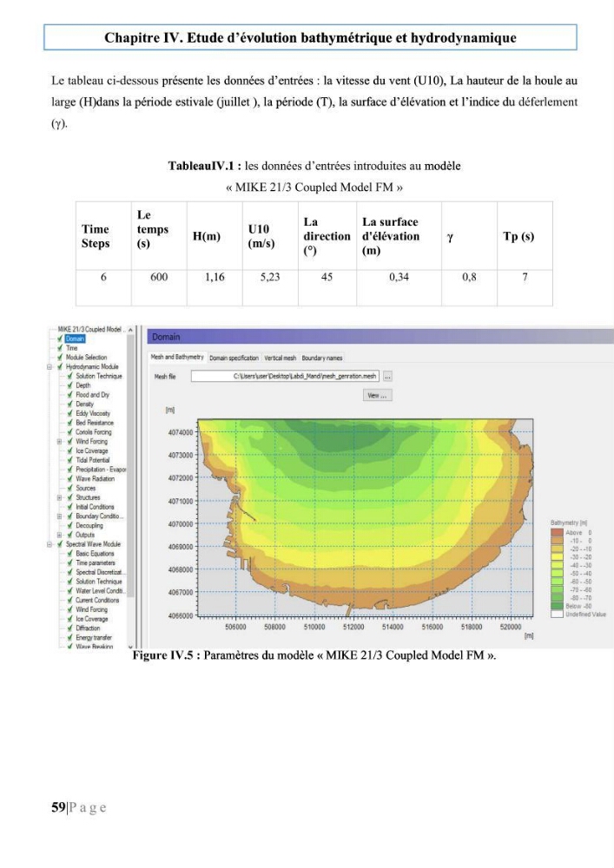Open Coriolis Forcing in the tree
Viewport: 614px width, 868px height.
pyautogui.click(x=94, y=432)
